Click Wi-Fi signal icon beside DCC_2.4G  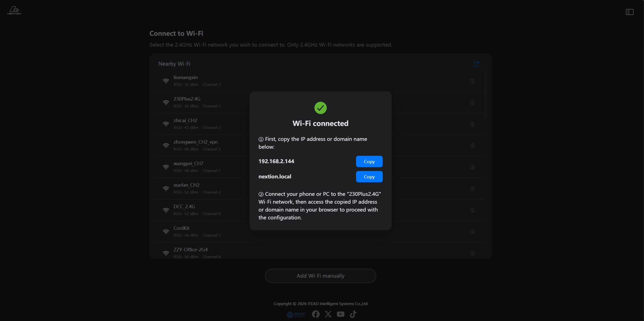(166, 210)
